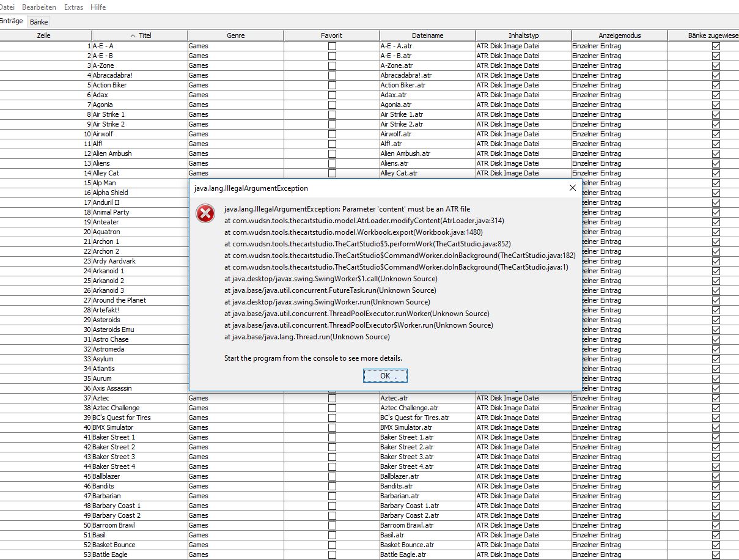Select the Asteroids Emu title cell

(x=140, y=330)
